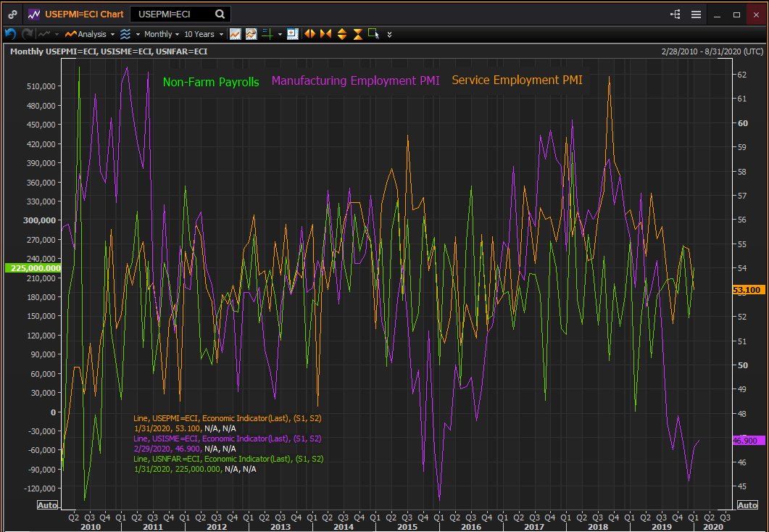Click the Non-Farm Payrolls legend label

point(211,82)
